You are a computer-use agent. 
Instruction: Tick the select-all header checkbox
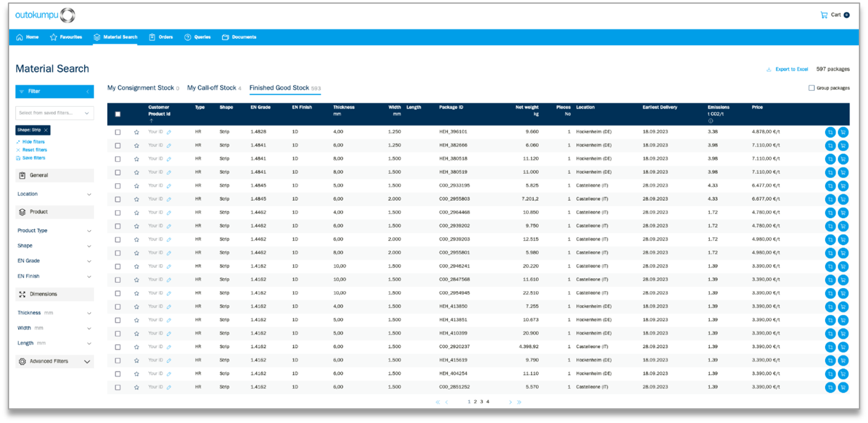point(118,114)
